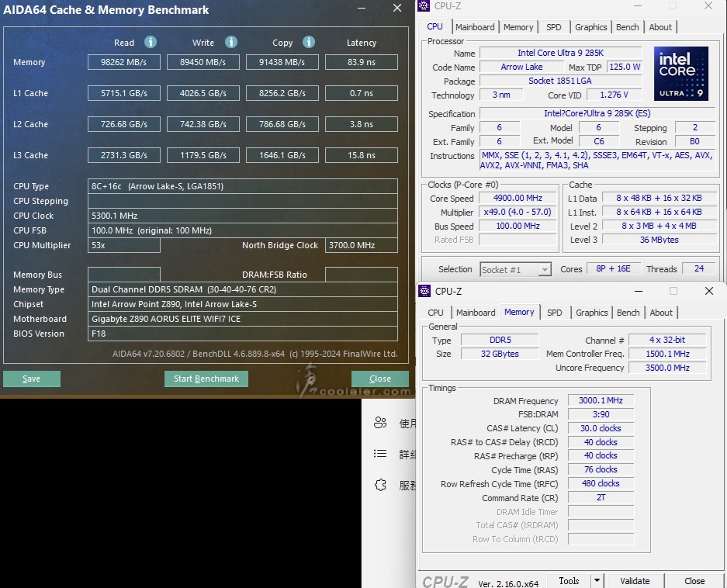Click the Save button in AIDA64
This screenshot has height=588, width=727.
pos(32,379)
